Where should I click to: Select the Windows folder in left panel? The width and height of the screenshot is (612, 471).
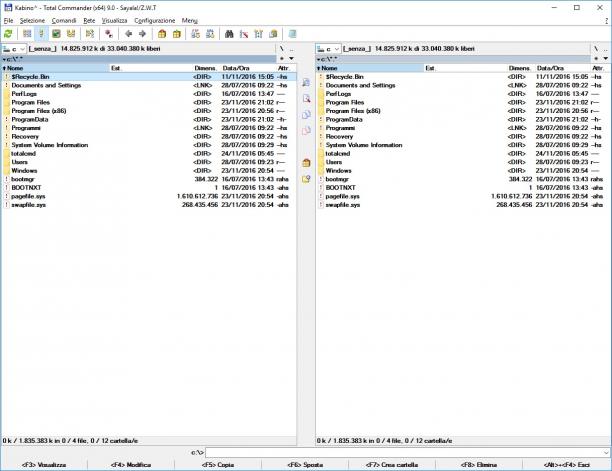point(24,171)
